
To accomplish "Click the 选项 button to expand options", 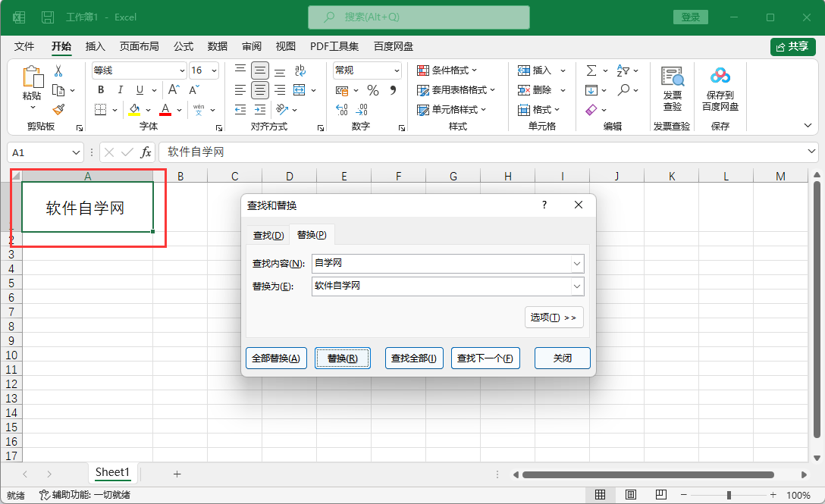I will 554,317.
